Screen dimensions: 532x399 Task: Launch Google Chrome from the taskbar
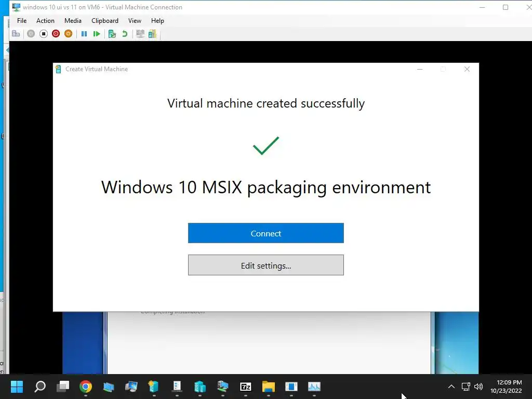pos(86,387)
